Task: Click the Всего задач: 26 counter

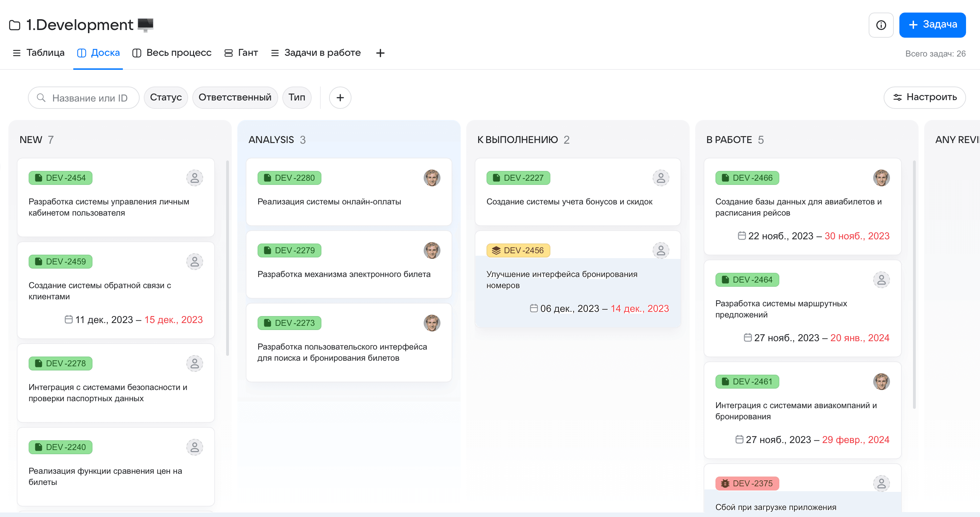Action: (935, 54)
